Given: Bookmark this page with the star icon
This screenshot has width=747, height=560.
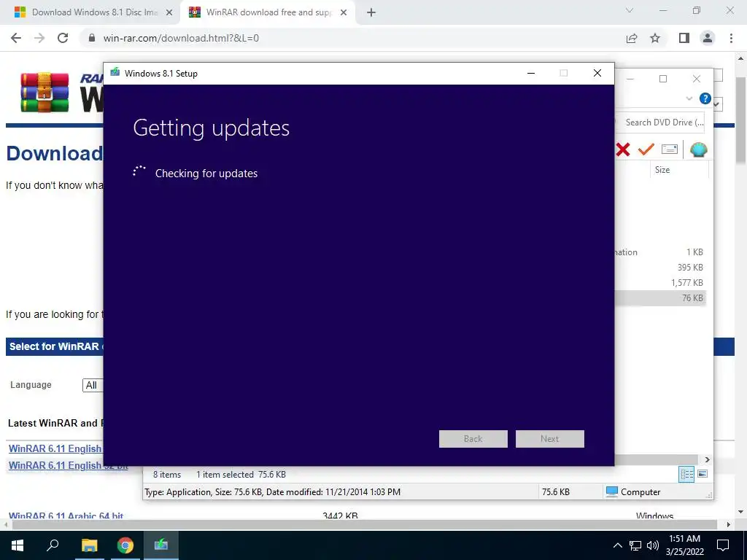Looking at the screenshot, I should point(655,38).
